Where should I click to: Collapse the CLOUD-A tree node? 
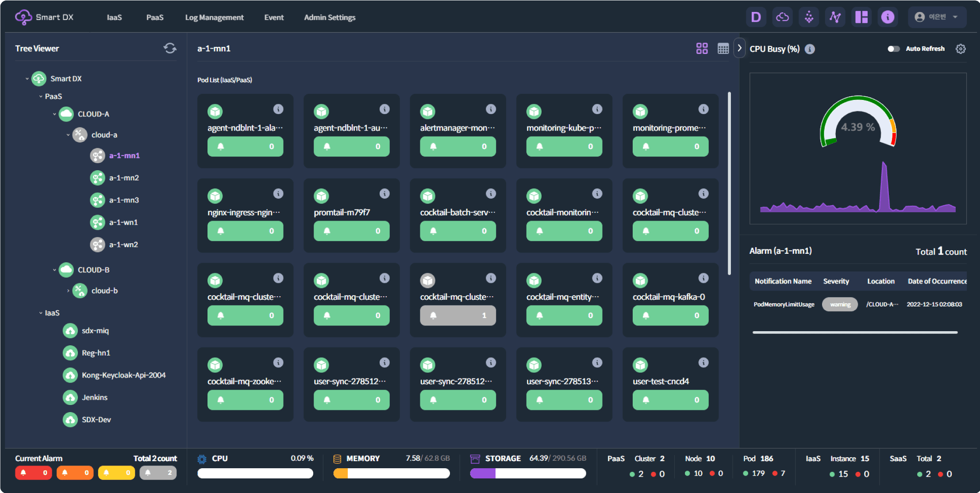[54, 114]
